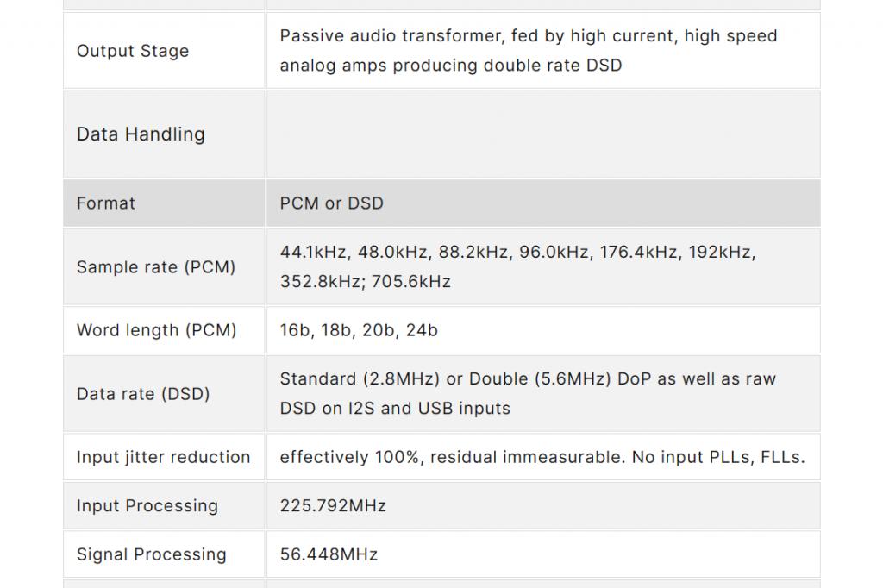883x588 pixels.
Task: Click the Data Handling section heading
Action: (141, 134)
